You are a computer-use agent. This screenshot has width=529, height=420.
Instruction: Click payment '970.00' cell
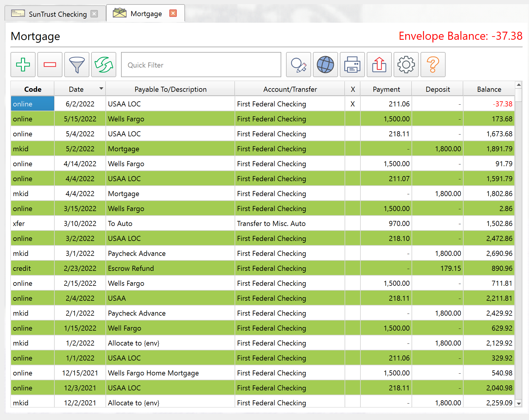[x=386, y=223]
